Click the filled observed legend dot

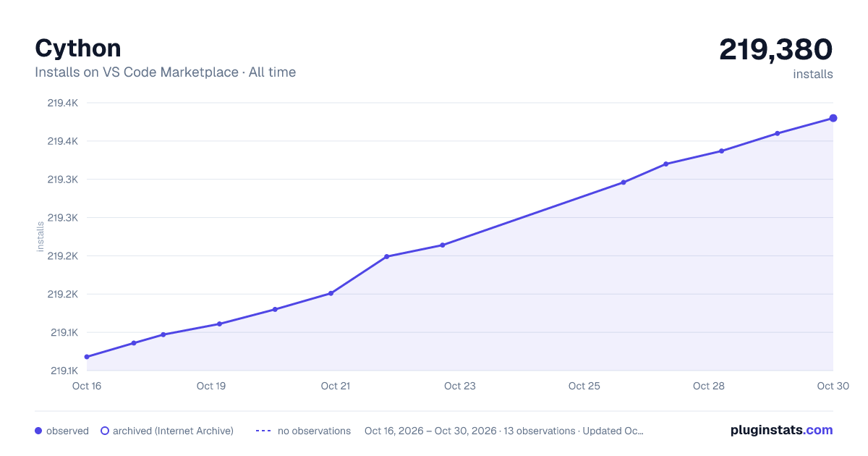coord(38,431)
